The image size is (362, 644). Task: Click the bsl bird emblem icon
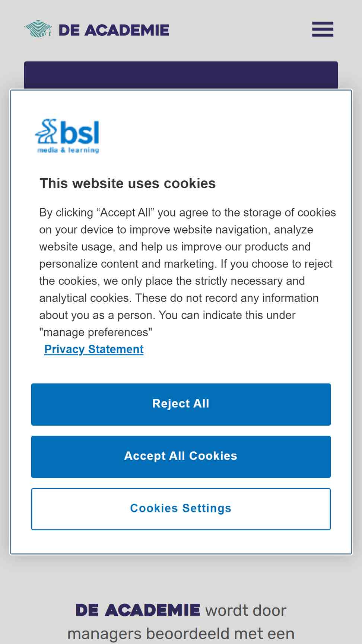click(47, 132)
